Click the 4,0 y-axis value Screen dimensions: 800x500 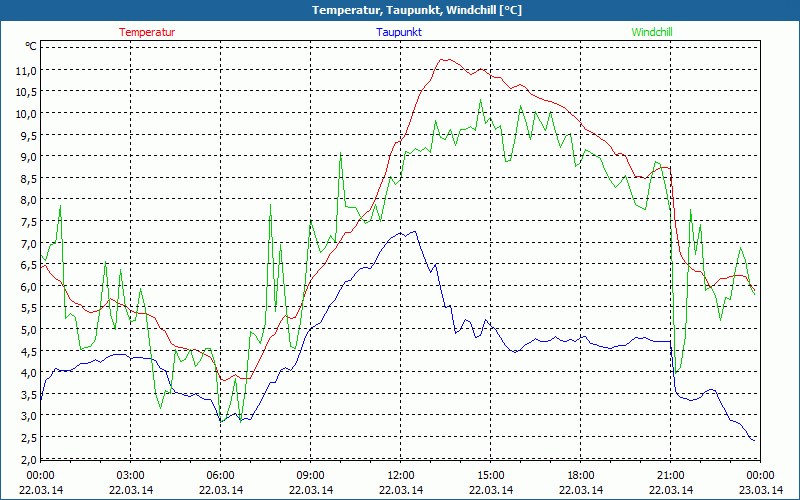tap(28, 372)
